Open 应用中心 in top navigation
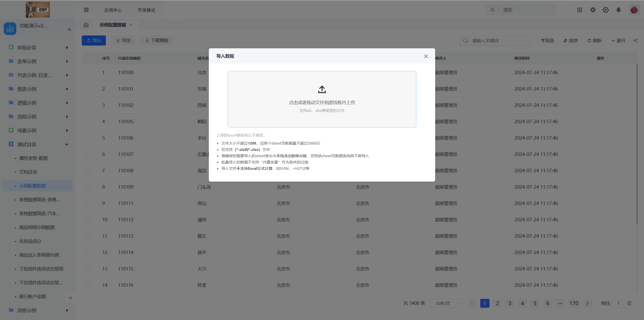 [x=113, y=10]
